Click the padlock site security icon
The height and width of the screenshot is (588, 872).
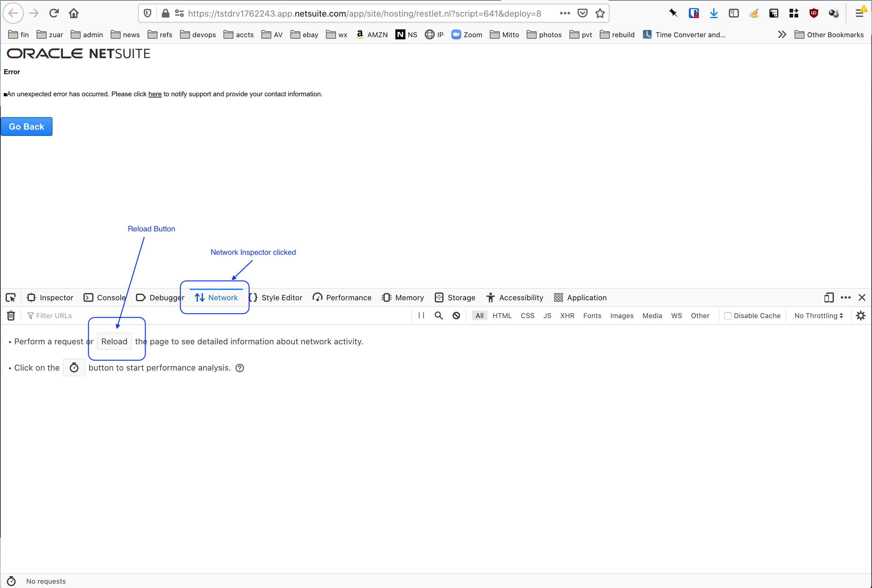click(x=165, y=13)
